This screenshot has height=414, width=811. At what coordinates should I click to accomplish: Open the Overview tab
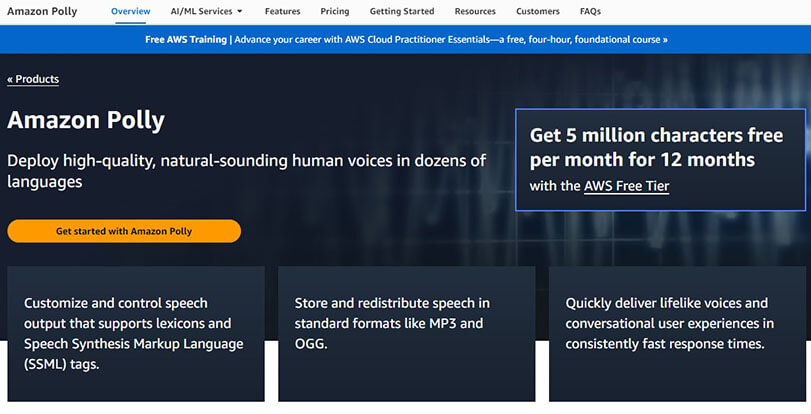(x=130, y=11)
